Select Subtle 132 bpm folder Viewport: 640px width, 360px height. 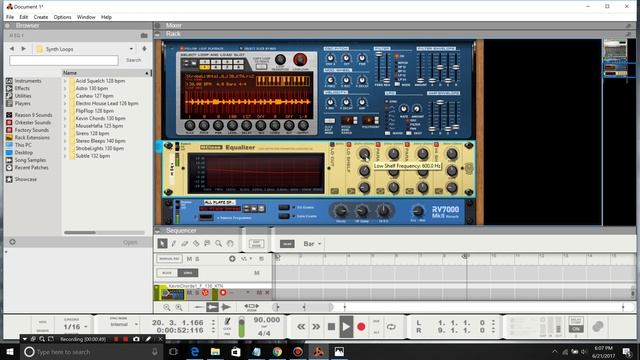(93, 156)
